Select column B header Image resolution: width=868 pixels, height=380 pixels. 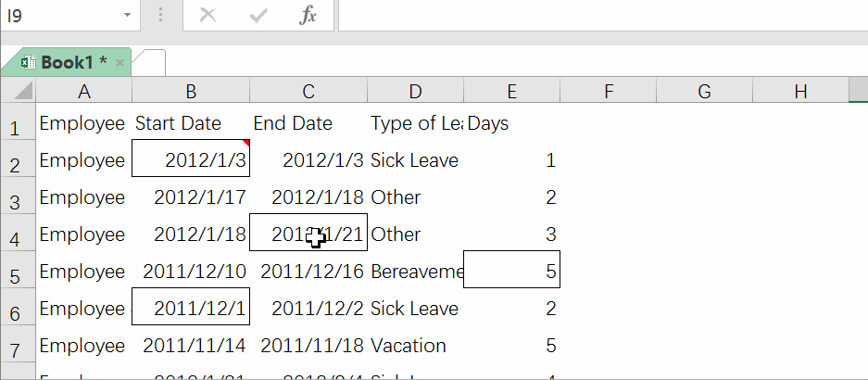(x=191, y=91)
